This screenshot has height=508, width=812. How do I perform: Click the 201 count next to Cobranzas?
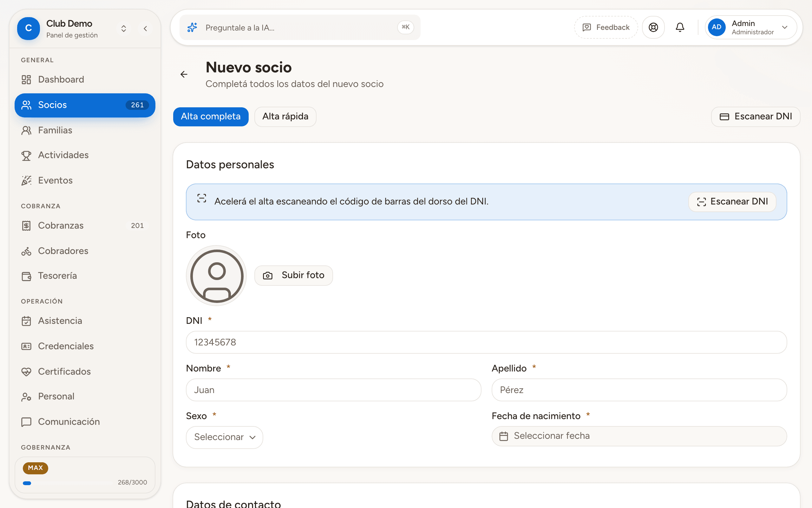(137, 226)
